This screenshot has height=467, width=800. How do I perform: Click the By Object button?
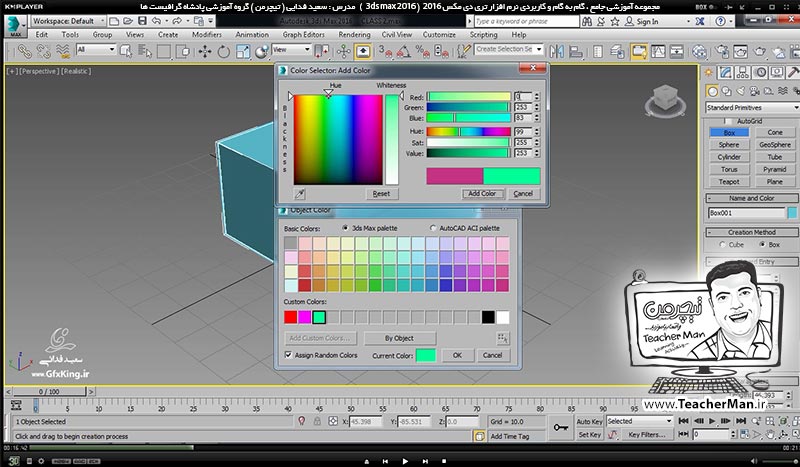(399, 338)
